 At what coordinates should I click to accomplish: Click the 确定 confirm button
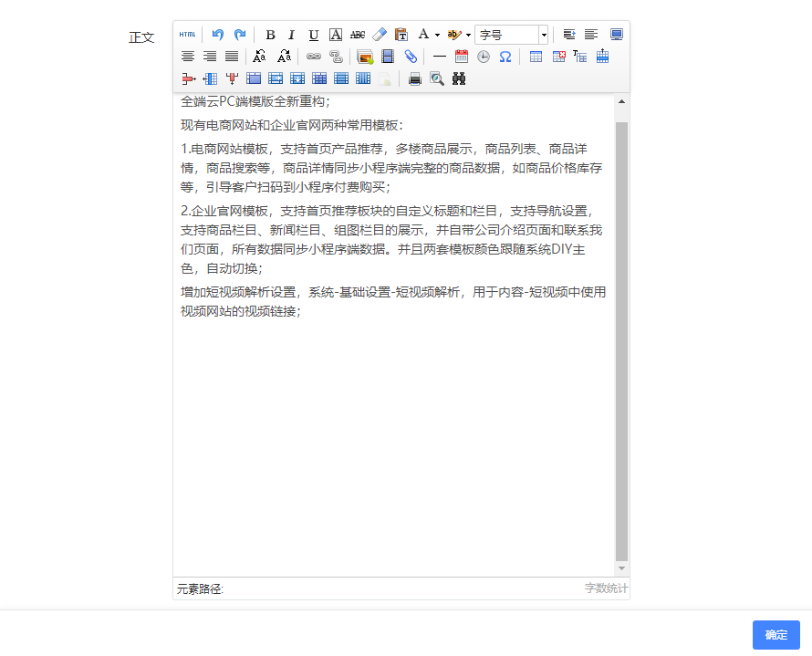point(776,635)
